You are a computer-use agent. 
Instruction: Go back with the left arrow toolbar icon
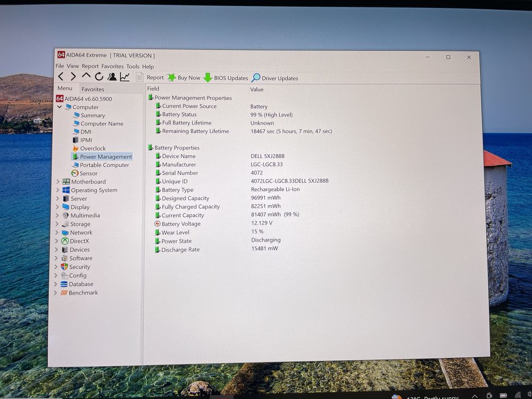(x=61, y=77)
